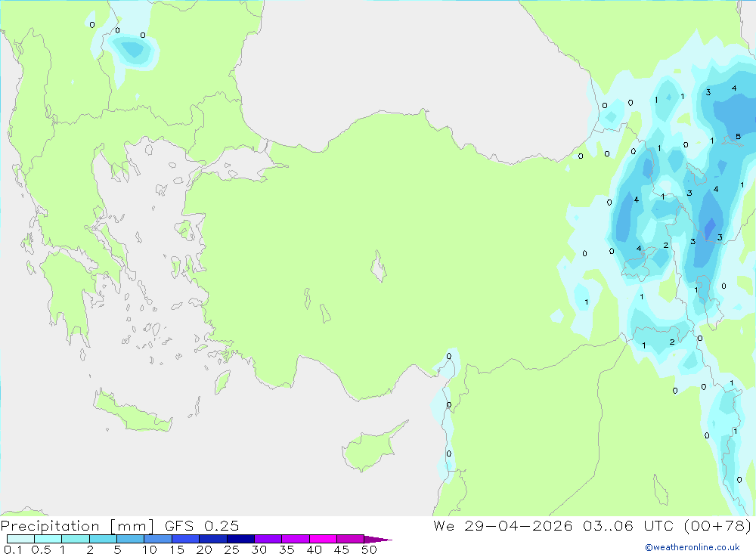Click the "(00+78)" forecast offset text
This screenshot has width=756, height=554.
718,525
